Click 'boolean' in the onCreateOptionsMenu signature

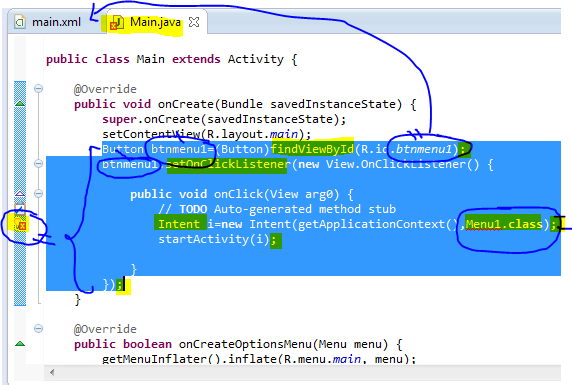point(147,344)
